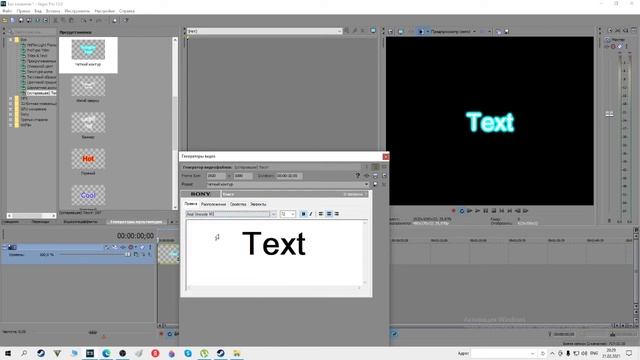The width and height of the screenshot is (640, 360).
Task: Click the Play button under the preview
Action: point(478,211)
